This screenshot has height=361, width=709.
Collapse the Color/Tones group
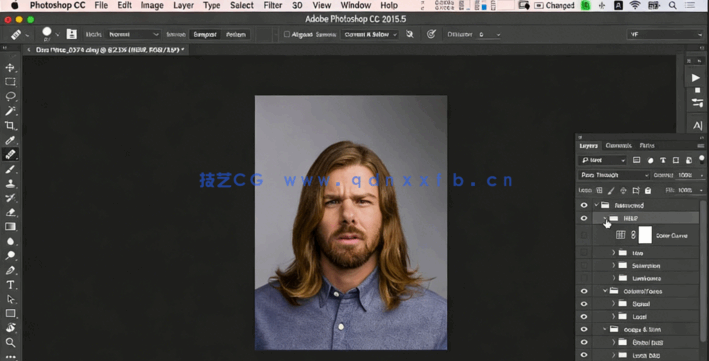[605, 291]
